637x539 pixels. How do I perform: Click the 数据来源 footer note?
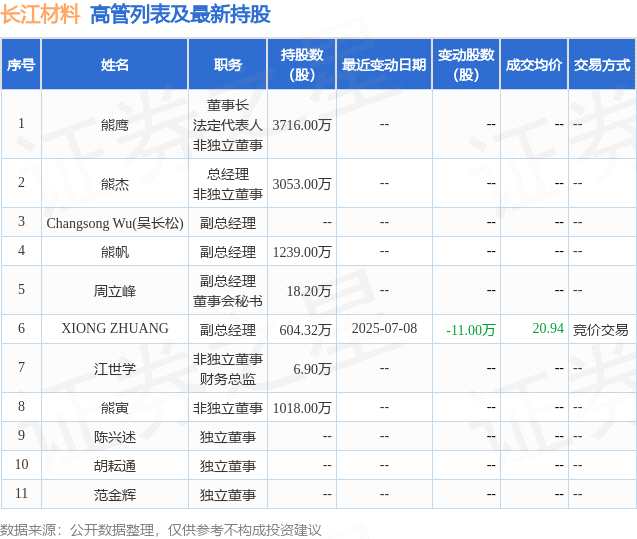click(160, 530)
